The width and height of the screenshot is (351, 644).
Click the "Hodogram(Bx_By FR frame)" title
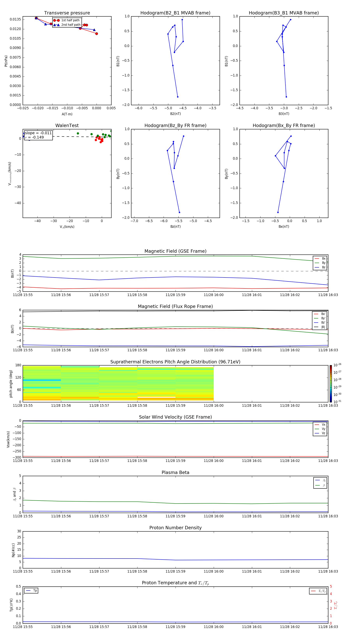284,125
